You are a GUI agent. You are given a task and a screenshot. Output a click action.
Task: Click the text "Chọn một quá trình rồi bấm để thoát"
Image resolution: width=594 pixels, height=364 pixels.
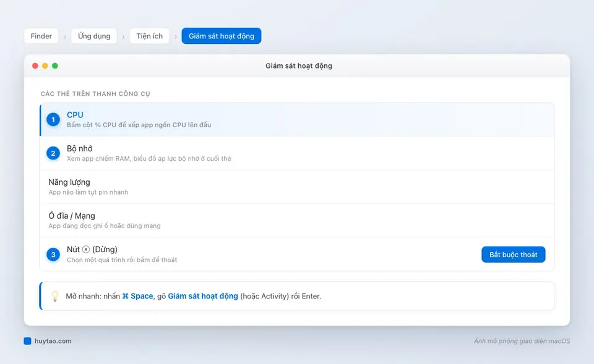[122, 260]
